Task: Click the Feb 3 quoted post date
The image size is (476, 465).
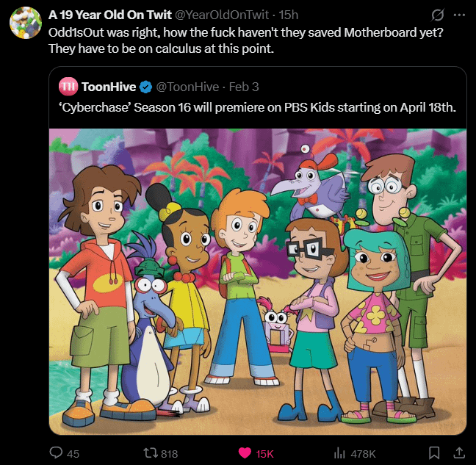Action: [x=244, y=87]
